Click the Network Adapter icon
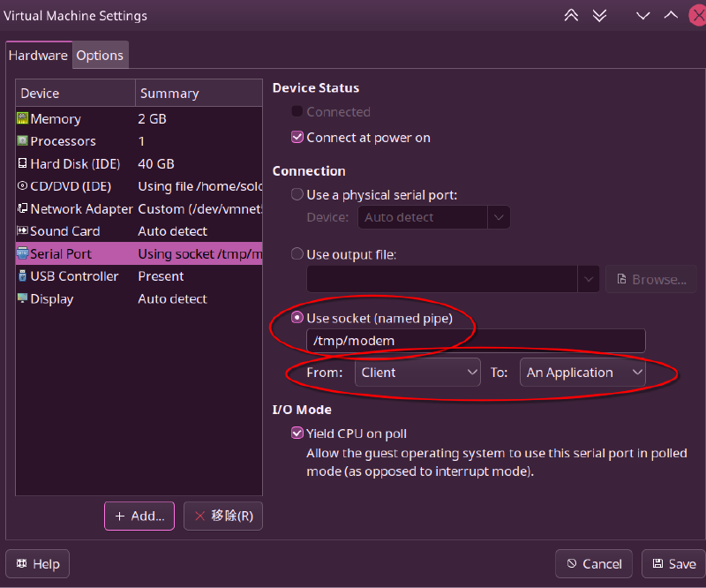706x588 pixels. click(23, 208)
